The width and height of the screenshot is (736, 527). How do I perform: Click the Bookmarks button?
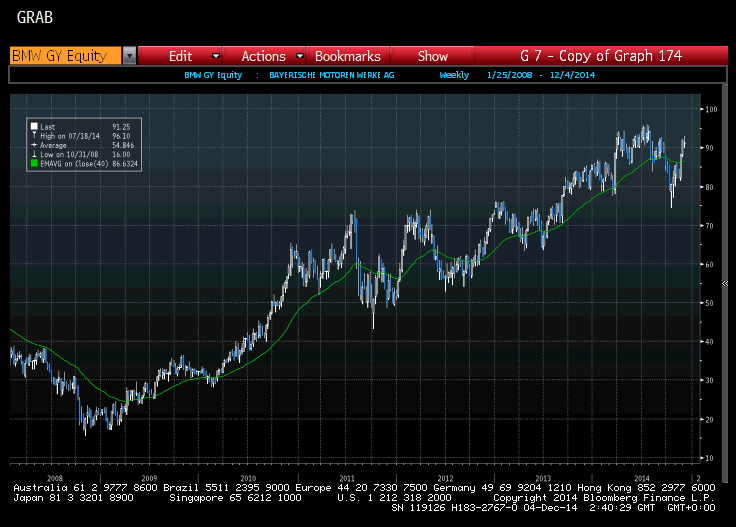click(347, 56)
